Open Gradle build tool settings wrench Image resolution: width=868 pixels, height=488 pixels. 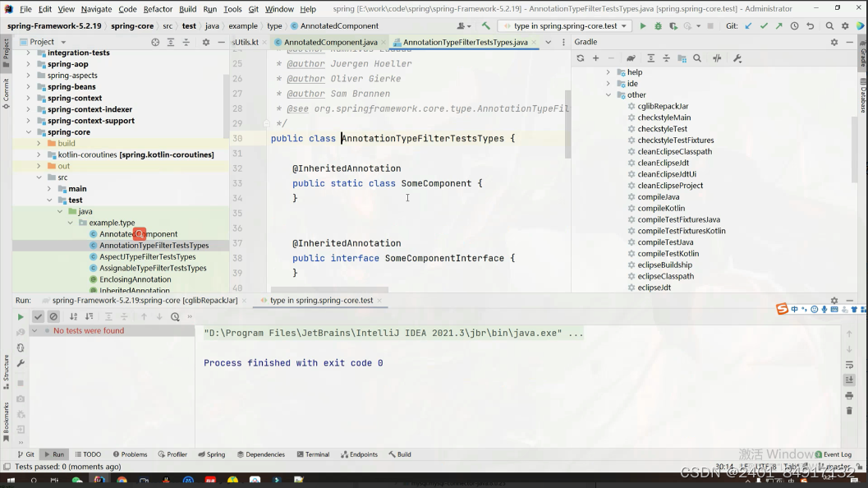pos(737,58)
